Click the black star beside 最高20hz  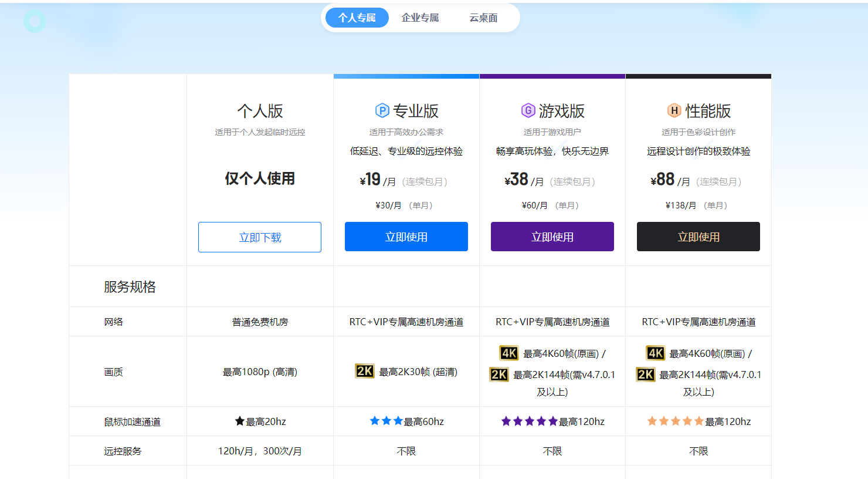(239, 421)
